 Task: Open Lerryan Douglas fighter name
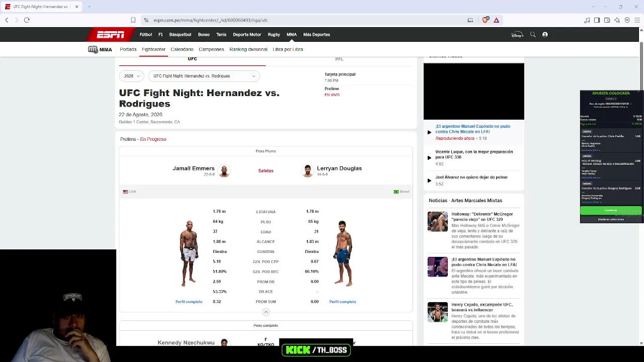tap(340, 168)
